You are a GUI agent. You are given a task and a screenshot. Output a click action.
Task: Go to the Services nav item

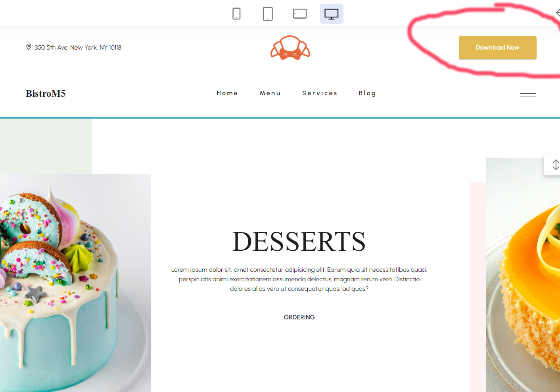(x=320, y=93)
